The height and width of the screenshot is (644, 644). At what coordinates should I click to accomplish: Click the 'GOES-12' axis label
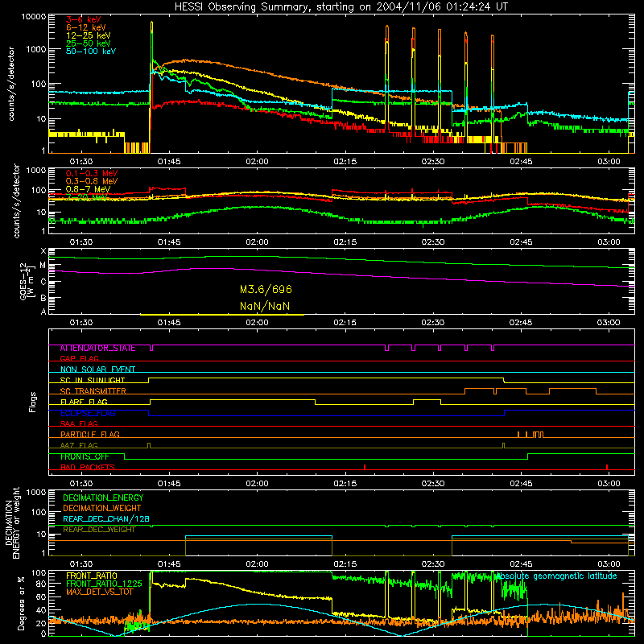pyautogui.click(x=23, y=282)
